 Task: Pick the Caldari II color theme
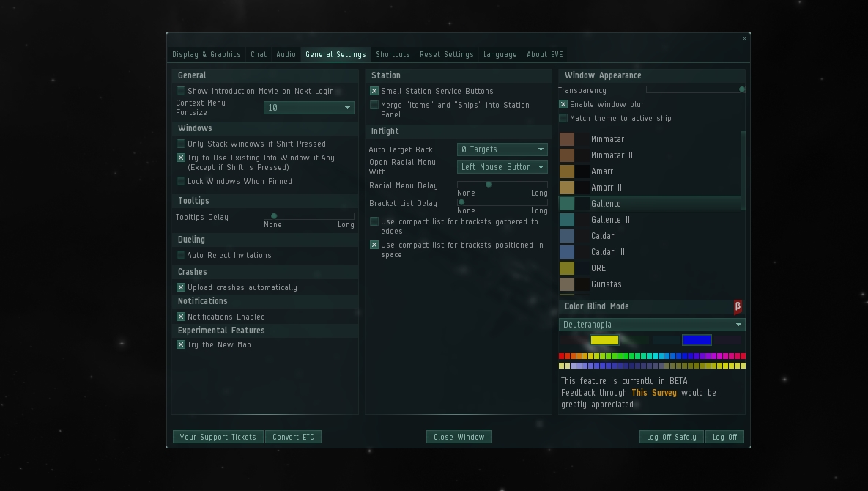click(x=649, y=252)
